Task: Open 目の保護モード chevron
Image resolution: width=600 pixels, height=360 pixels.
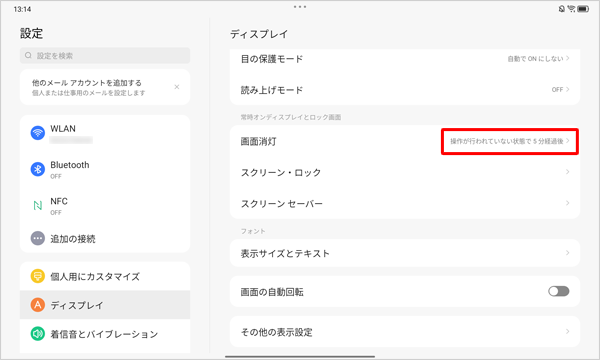Action: click(568, 59)
